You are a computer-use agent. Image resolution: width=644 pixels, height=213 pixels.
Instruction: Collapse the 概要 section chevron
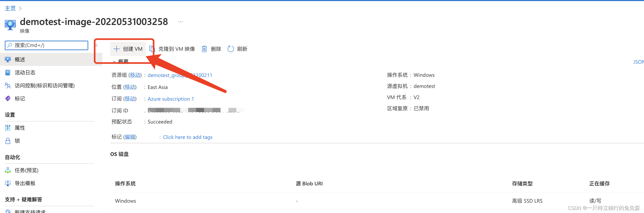(114, 62)
